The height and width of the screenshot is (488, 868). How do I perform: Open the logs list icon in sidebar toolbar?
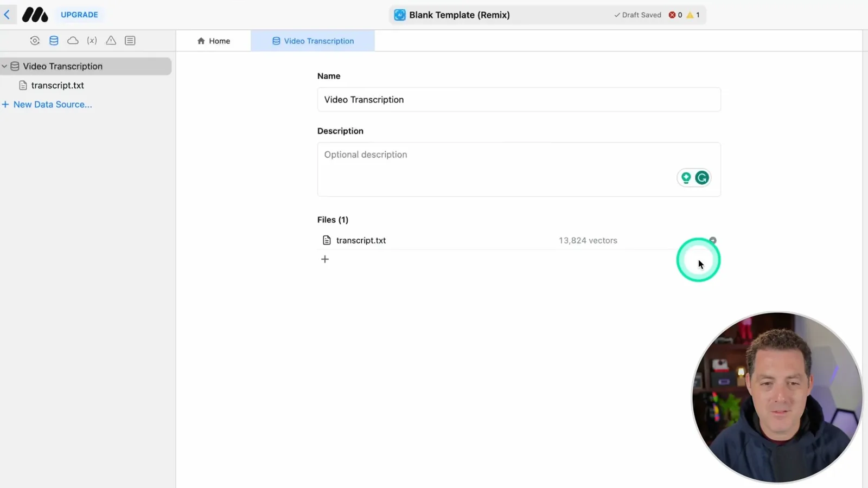click(130, 41)
